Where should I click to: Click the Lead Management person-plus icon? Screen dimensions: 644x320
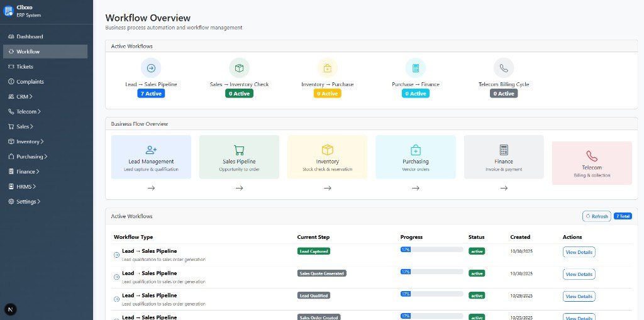point(151,150)
